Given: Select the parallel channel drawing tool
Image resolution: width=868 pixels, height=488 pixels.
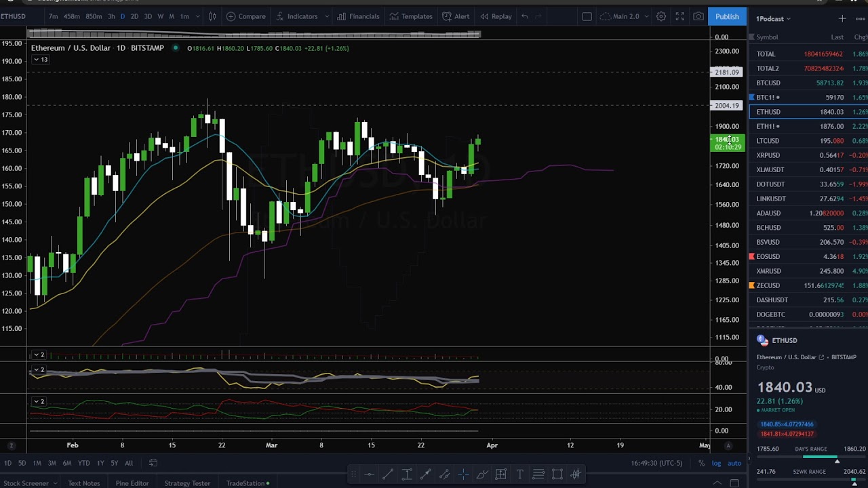Looking at the screenshot, I should (x=444, y=474).
